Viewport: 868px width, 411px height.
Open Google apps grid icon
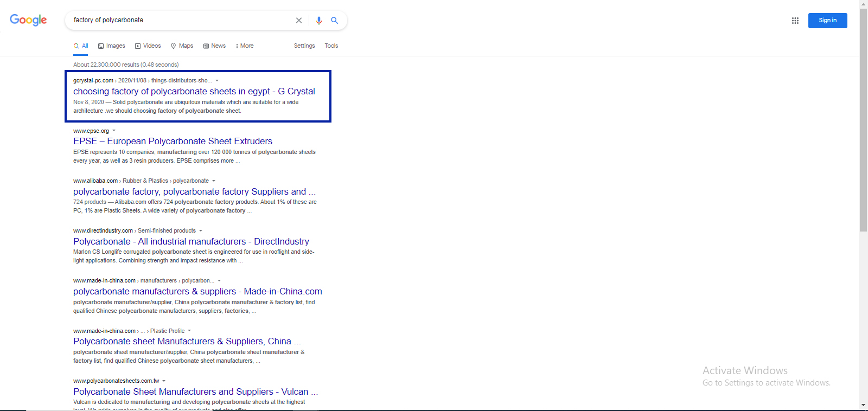coord(795,21)
